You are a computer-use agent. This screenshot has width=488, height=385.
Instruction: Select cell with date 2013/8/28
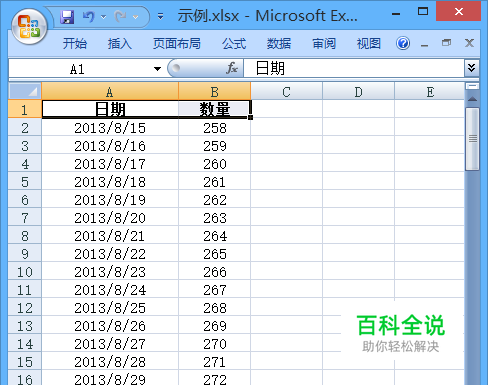click(x=110, y=362)
